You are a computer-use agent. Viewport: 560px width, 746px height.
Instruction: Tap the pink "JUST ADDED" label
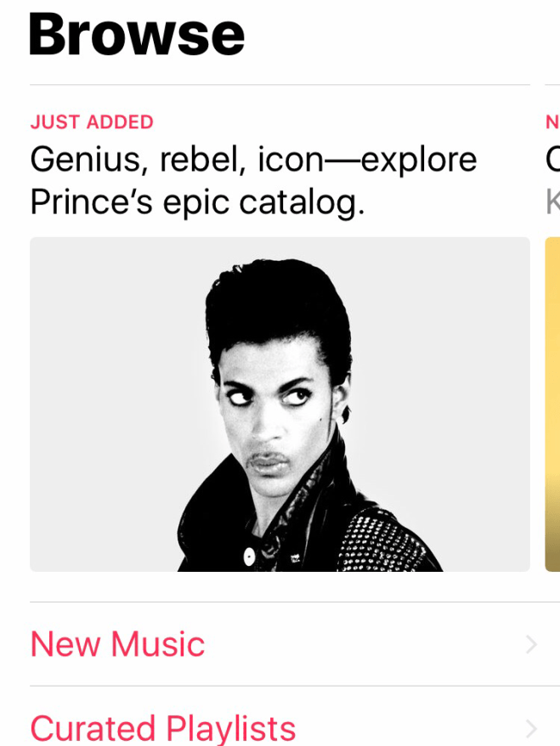coord(92,122)
